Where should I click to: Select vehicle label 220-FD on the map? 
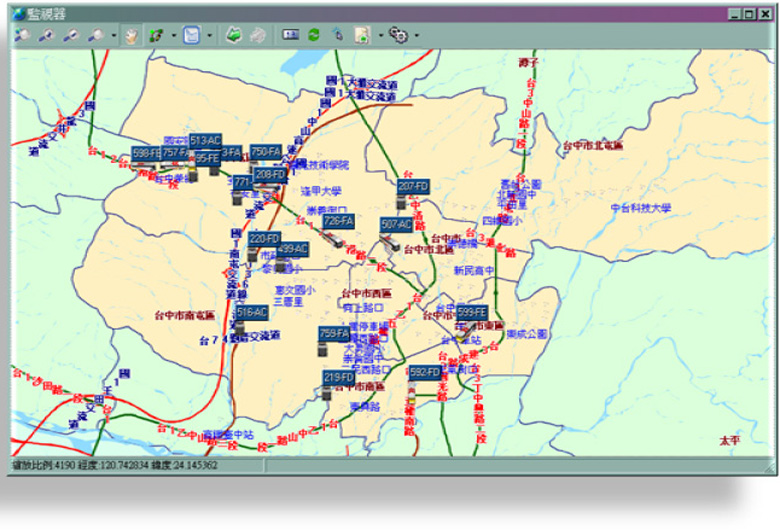pos(264,239)
